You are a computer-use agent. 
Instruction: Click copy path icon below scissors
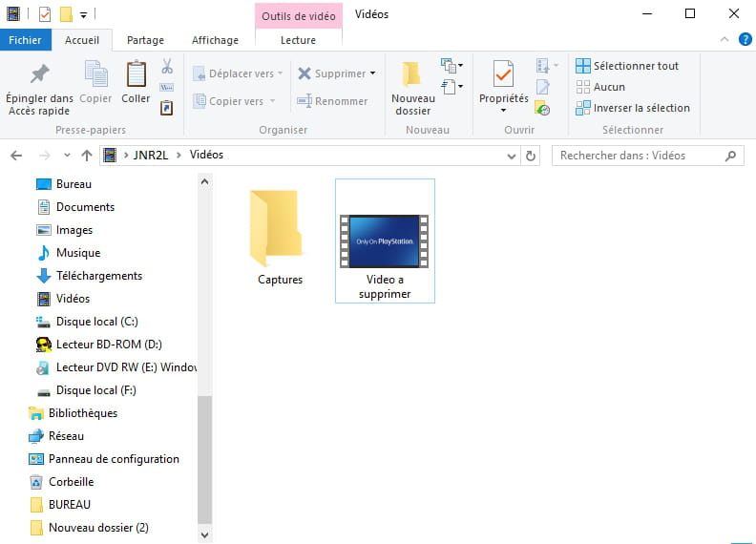(167, 87)
